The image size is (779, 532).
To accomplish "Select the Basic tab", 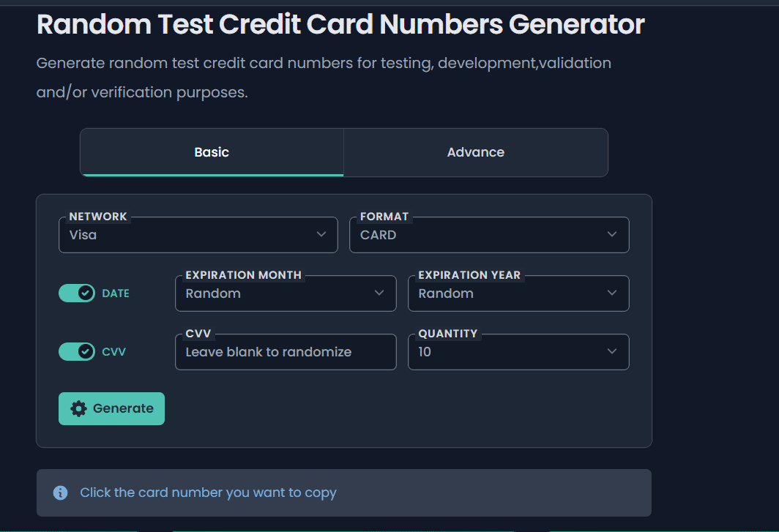I will coord(212,152).
